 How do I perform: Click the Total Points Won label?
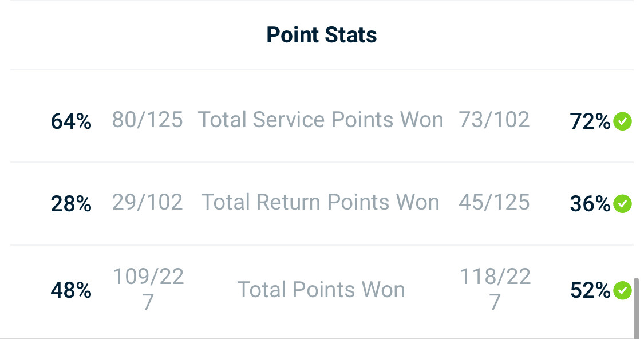[321, 290]
